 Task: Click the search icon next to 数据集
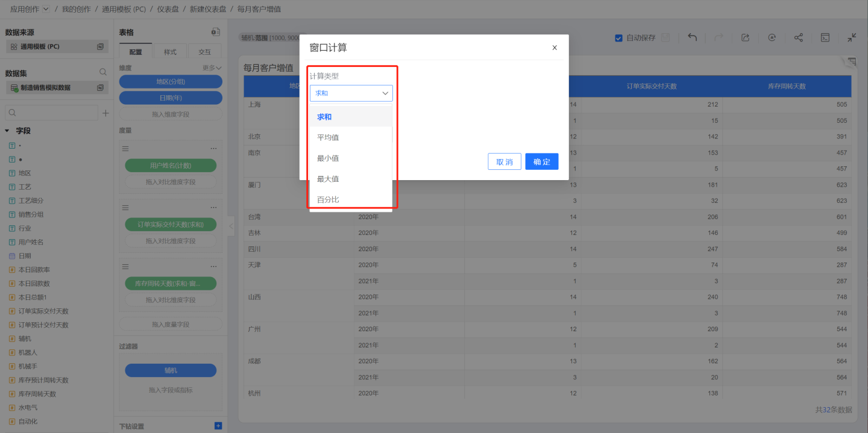pos(102,72)
